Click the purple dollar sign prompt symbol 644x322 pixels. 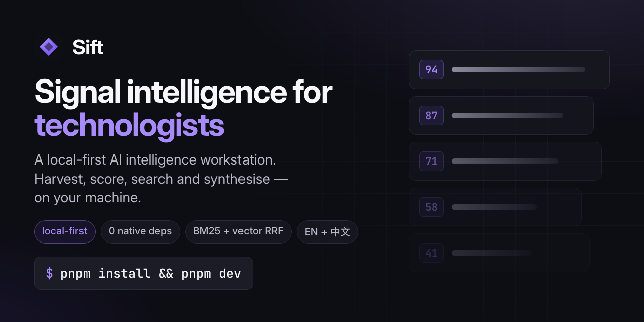click(49, 273)
